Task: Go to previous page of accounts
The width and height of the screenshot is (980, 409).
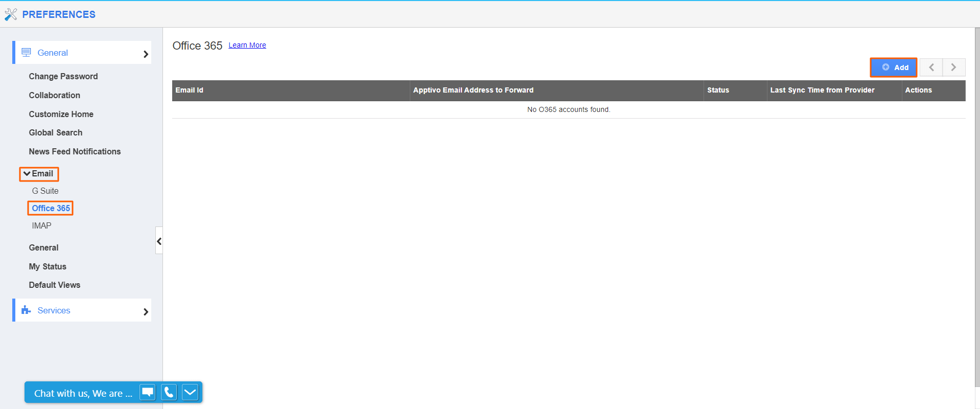Action: pyautogui.click(x=931, y=67)
